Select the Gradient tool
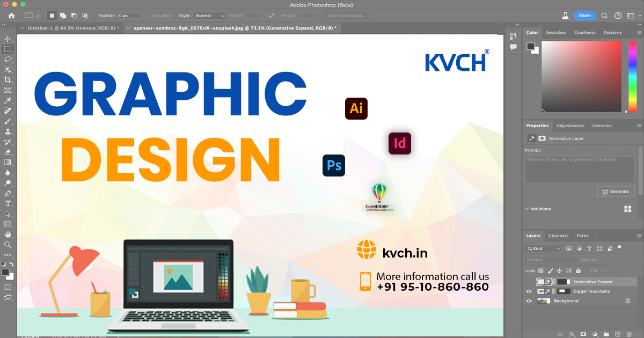The width and height of the screenshot is (644, 338). [8, 162]
